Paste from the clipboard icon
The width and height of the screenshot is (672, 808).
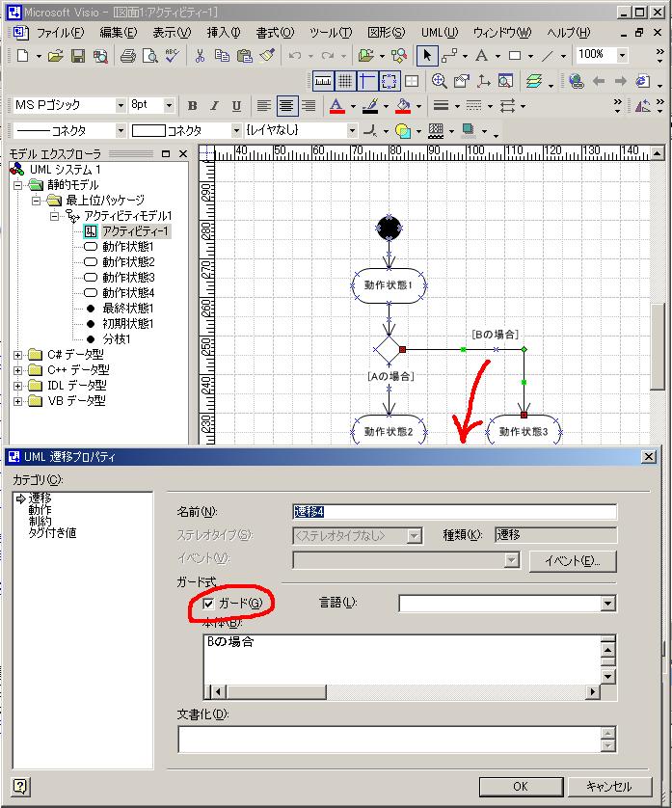[244, 56]
